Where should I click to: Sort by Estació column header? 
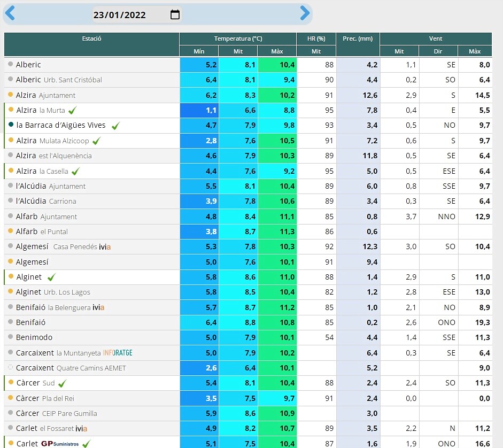pos(92,44)
